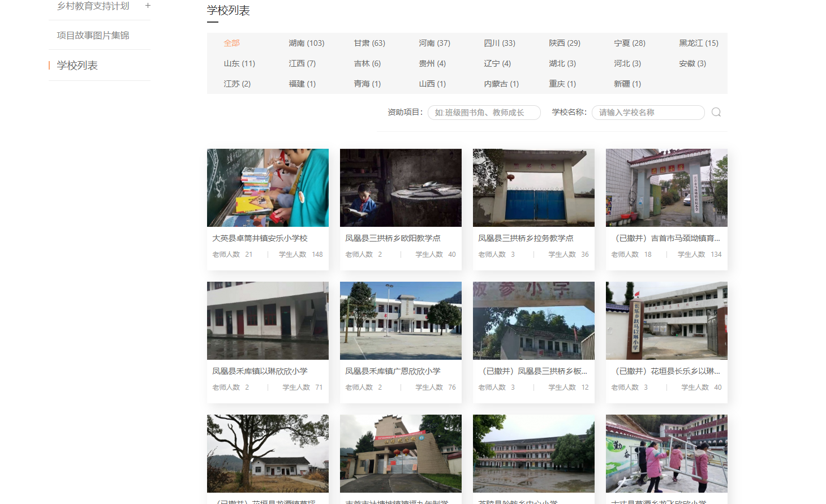The width and height of the screenshot is (826, 504).
Task: Show schools in 新疆 (1)
Action: [627, 84]
